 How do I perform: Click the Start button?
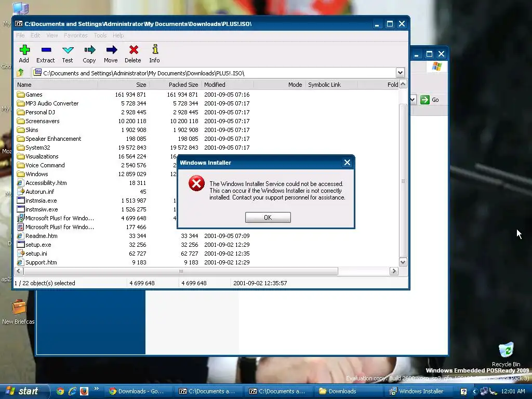(24, 391)
